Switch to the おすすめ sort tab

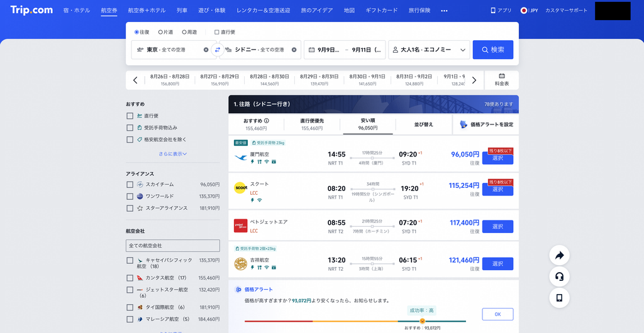pyautogui.click(x=257, y=124)
